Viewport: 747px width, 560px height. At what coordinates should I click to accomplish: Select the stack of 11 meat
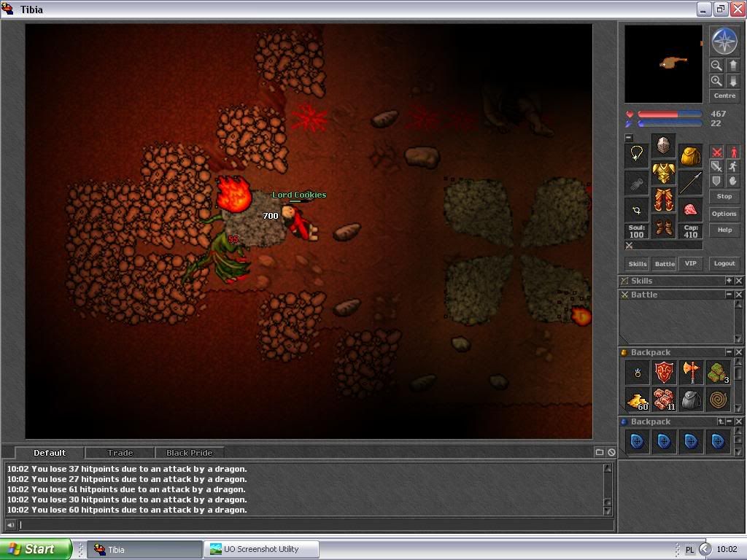tap(664, 400)
